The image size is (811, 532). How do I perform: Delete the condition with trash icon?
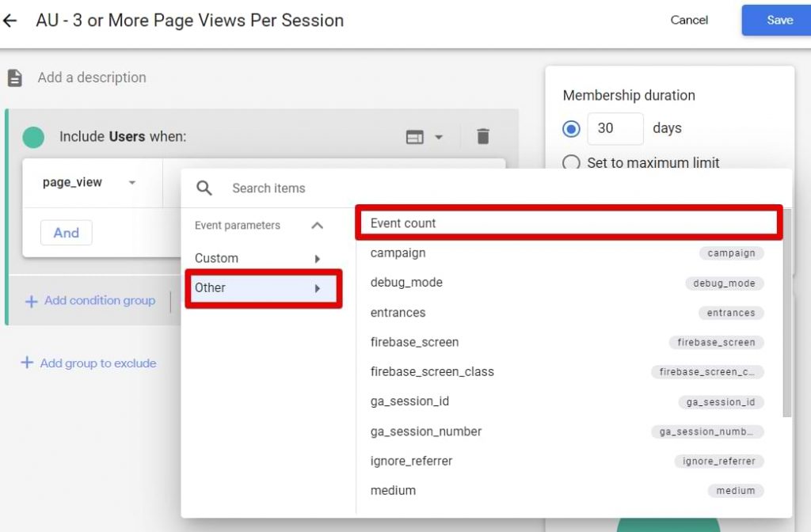[484, 136]
